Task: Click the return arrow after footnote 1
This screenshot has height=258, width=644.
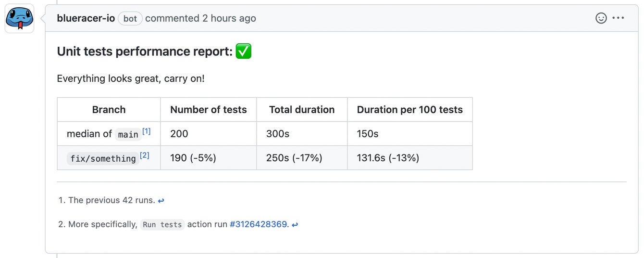Action: click(x=161, y=201)
